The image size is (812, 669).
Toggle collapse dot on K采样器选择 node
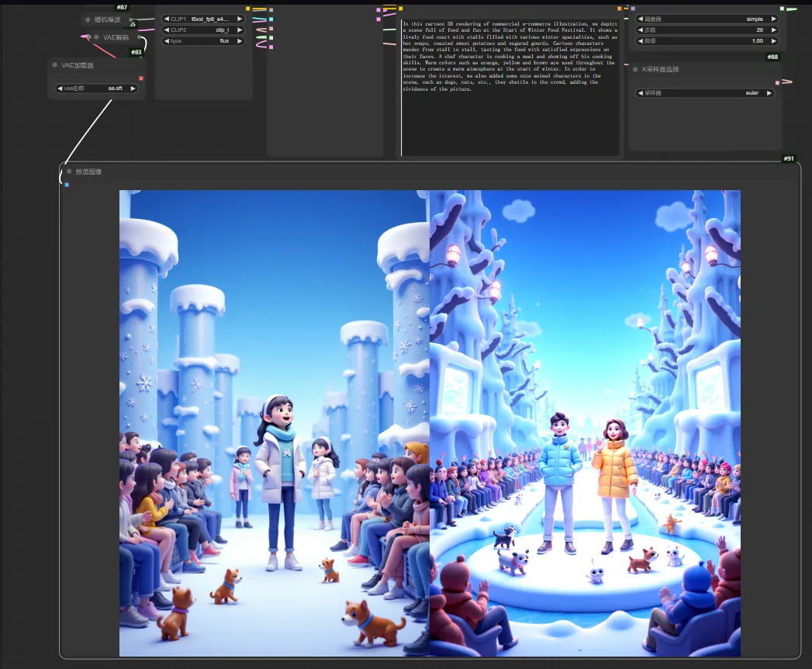pos(635,69)
